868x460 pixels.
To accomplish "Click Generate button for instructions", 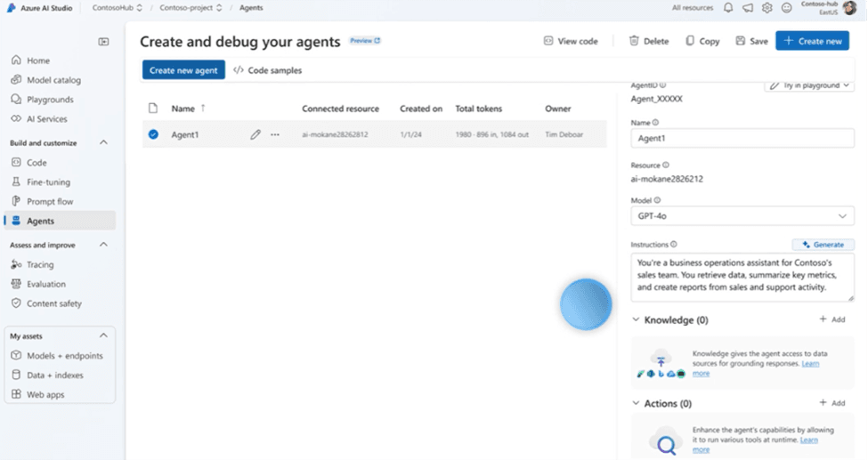I will click(x=823, y=245).
